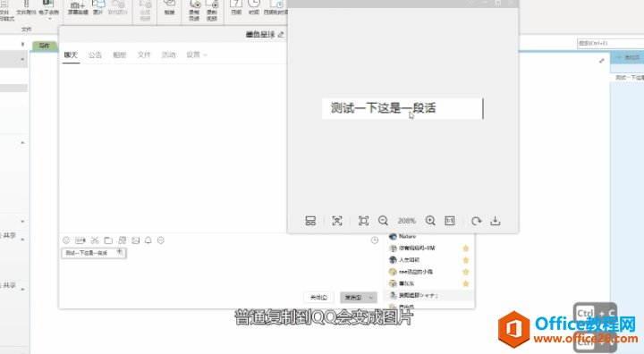Open the send options arrow beside 发送

point(371,298)
